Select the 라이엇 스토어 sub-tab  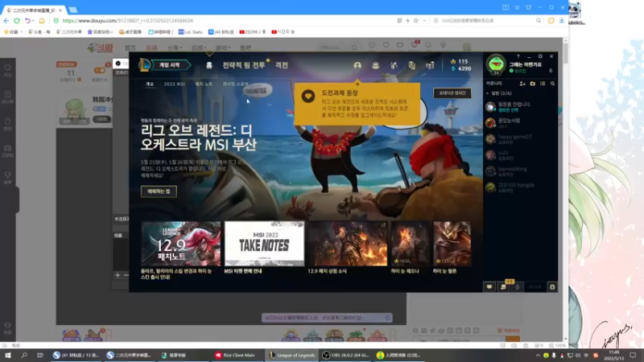(235, 84)
